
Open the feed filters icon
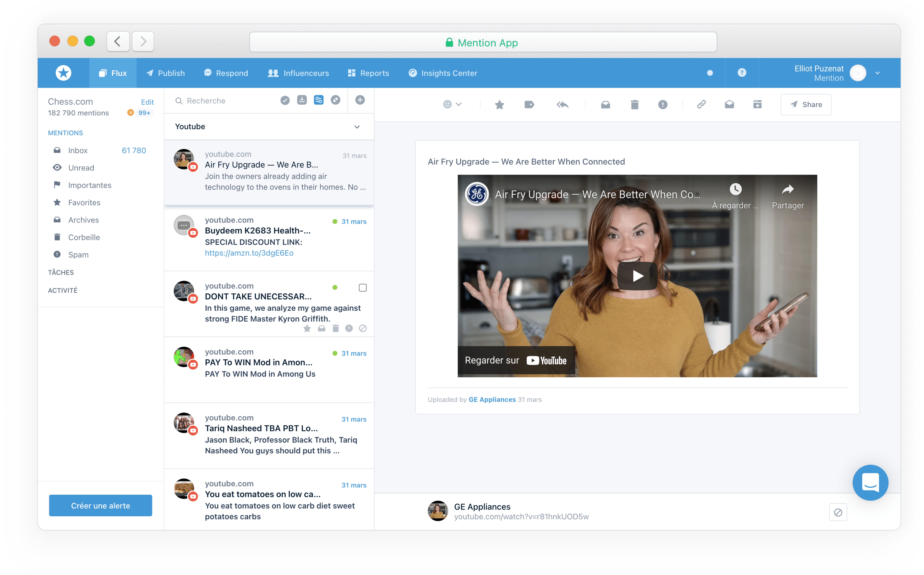pyautogui.click(x=319, y=100)
